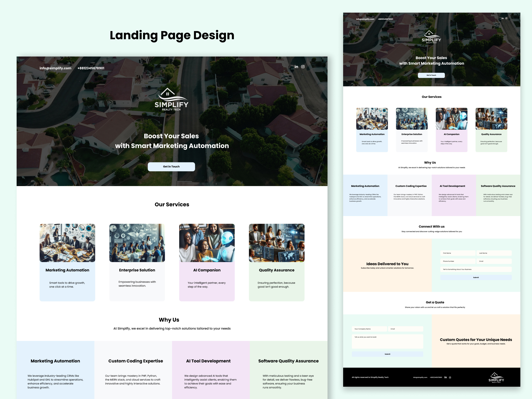Image resolution: width=532 pixels, height=399 pixels.
Task: Click the Instagram icon in large header
Action: click(x=303, y=67)
